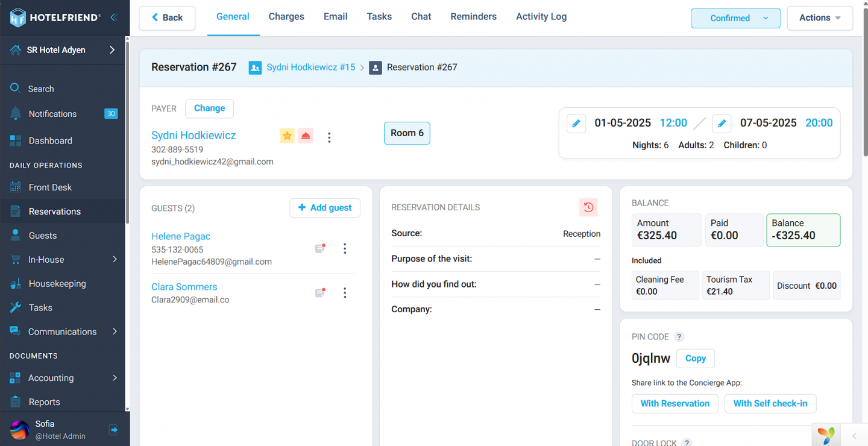Open the Confirmed status dropdown
This screenshot has width=868, height=446.
click(735, 18)
